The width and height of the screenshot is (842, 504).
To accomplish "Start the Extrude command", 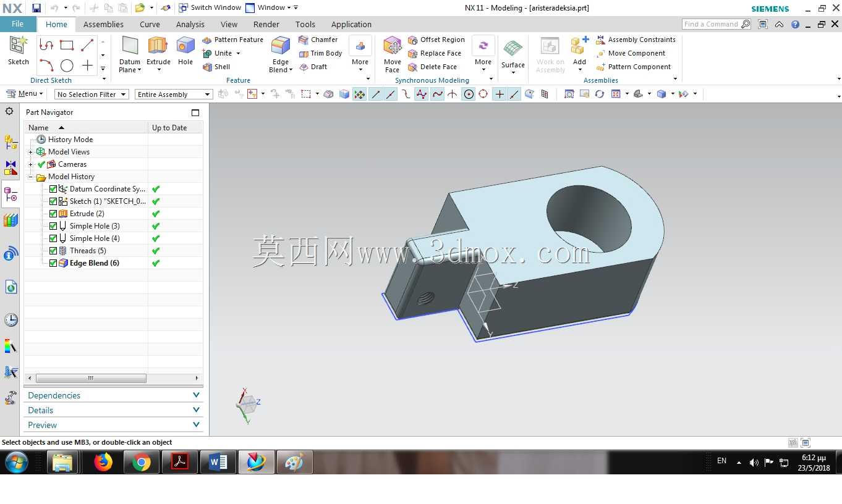I will tap(158, 51).
